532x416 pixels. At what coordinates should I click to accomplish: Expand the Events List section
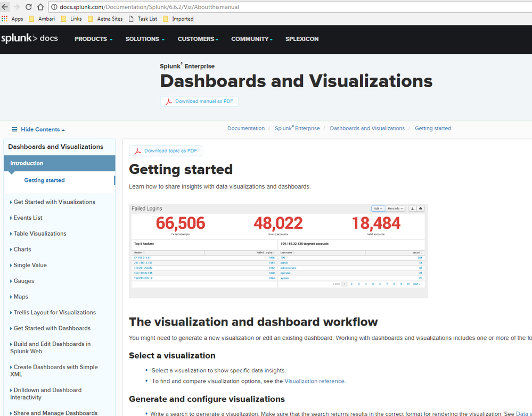point(26,218)
